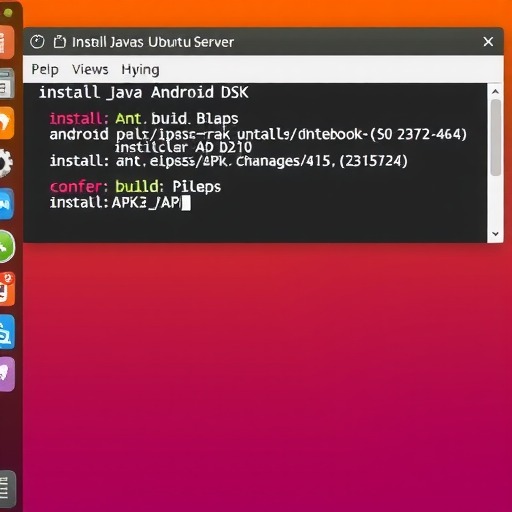Click the scrollbar down arrow in terminal
This screenshot has width=512, height=512.
click(495, 234)
